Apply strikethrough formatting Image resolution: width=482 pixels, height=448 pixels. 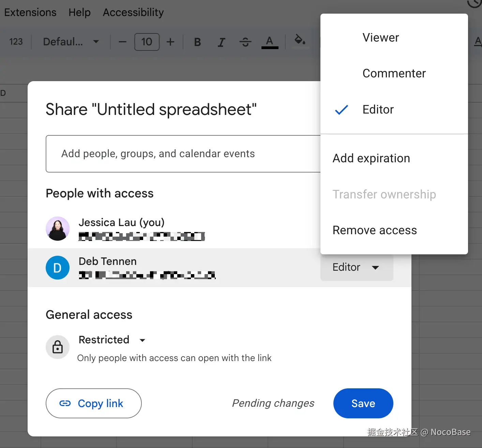[245, 42]
